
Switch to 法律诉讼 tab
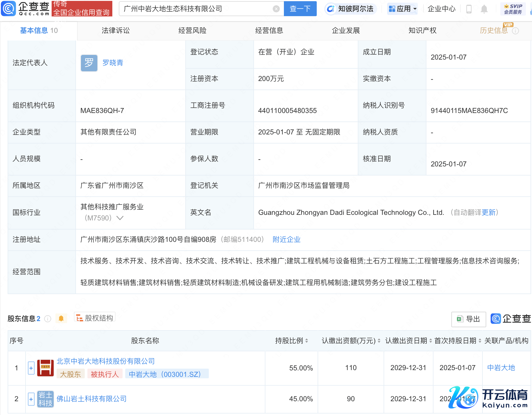coord(116,31)
